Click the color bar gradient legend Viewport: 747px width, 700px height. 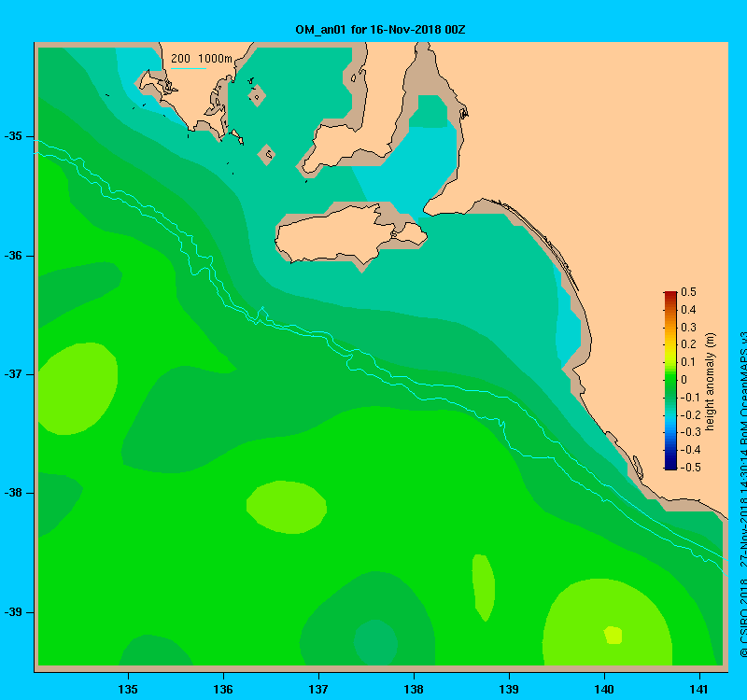tap(670, 380)
